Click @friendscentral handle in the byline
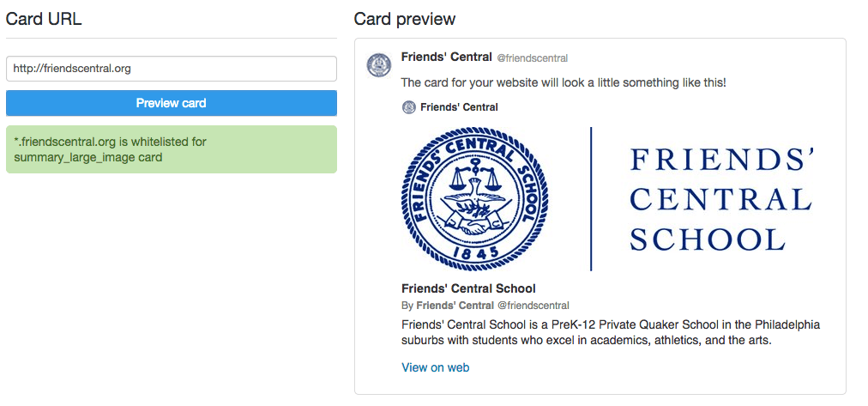 pos(533,306)
